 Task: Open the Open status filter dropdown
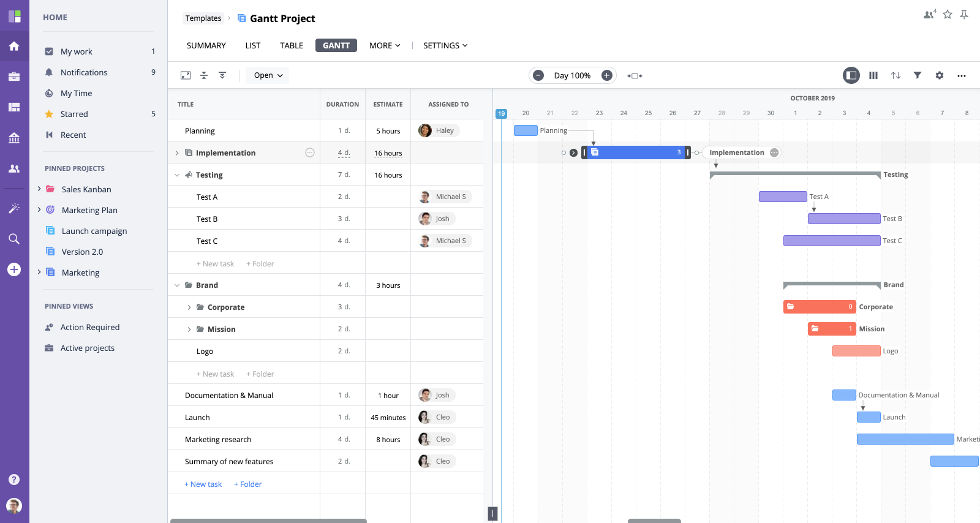(x=268, y=75)
